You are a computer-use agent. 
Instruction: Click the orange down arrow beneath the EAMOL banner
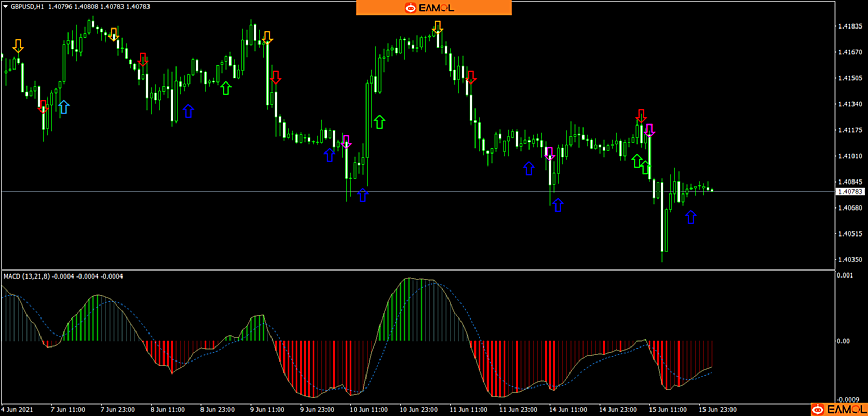(x=438, y=27)
